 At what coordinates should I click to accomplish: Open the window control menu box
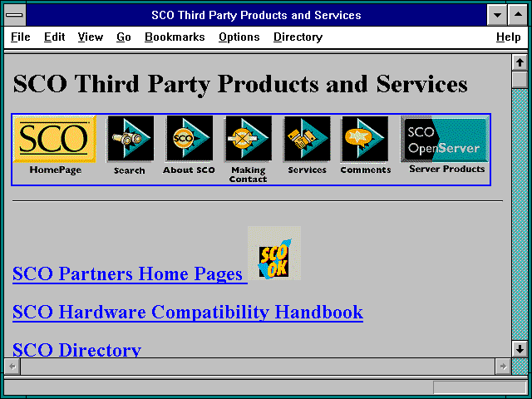point(15,15)
